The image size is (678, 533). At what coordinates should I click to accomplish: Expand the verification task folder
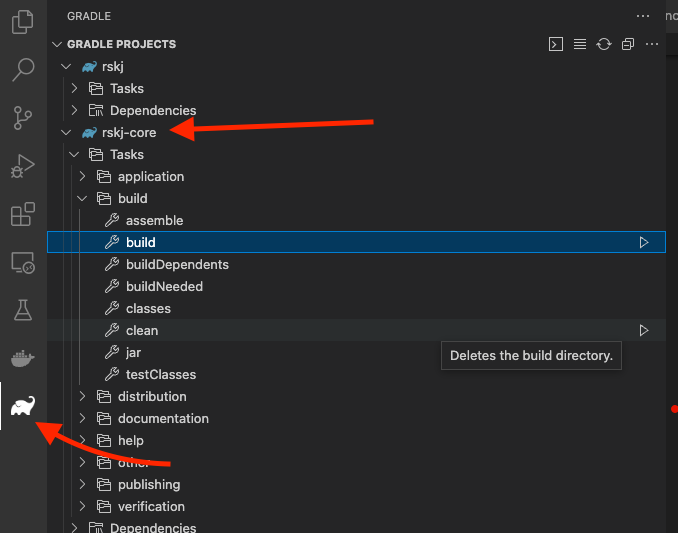point(83,506)
